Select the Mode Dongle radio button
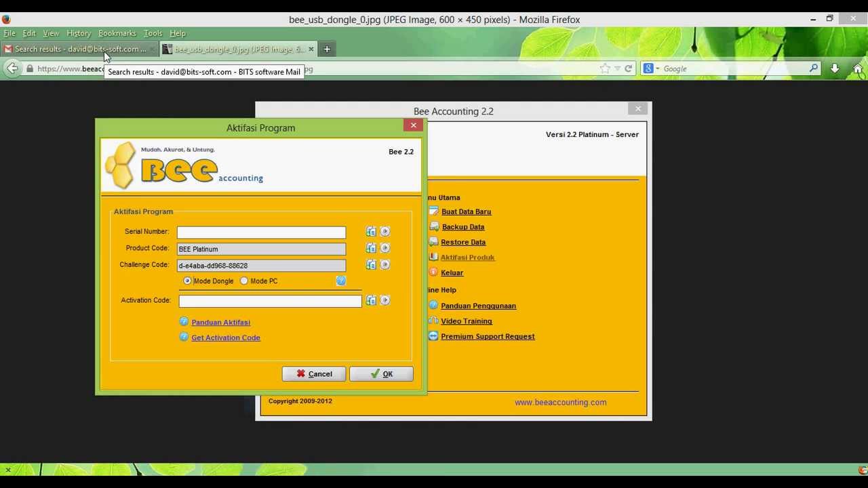The image size is (868, 488). tap(188, 281)
